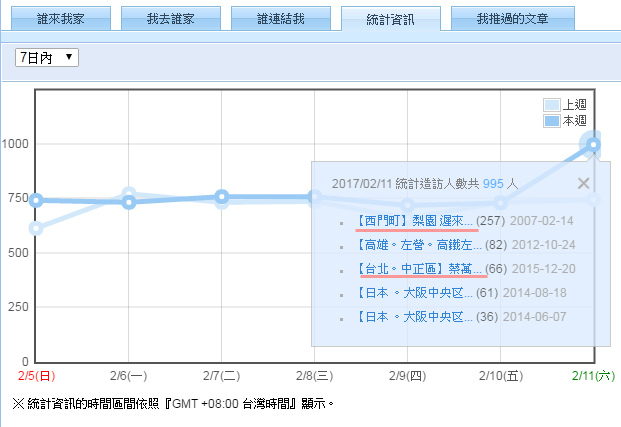
Task: Click the 2007-02-14 date text
Action: 541,221
